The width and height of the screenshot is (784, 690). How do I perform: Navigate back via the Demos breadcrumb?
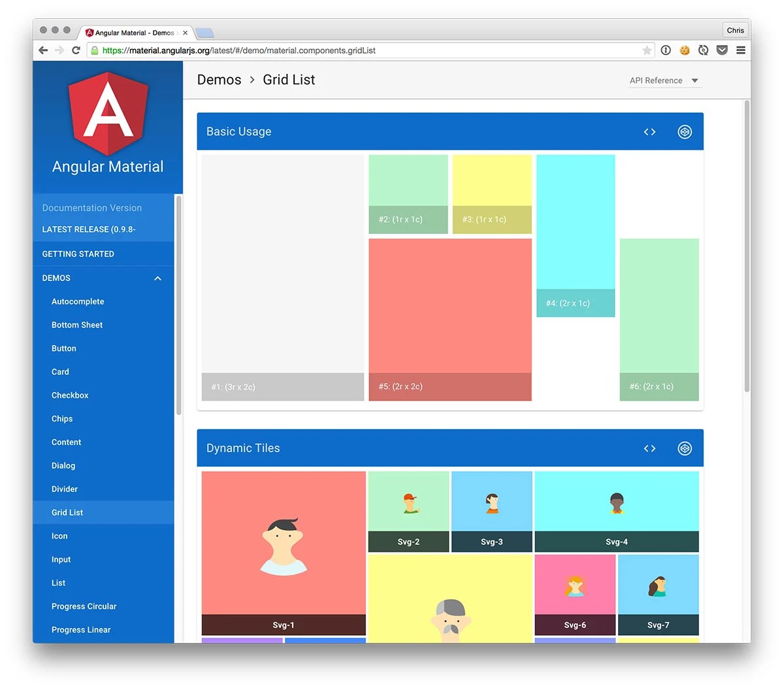219,79
